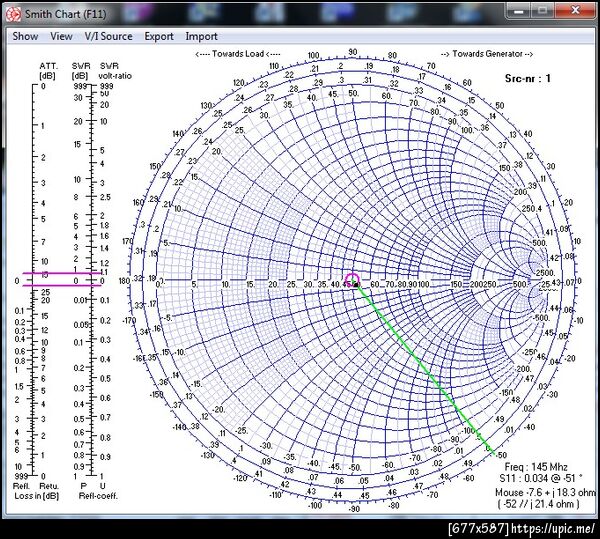Click the 'Src-nr : 1' label
The image size is (600, 539).
[x=528, y=78]
